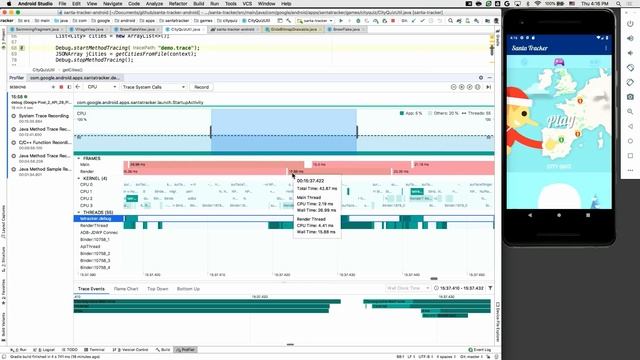Image resolution: width=640 pixels, height=360 pixels.
Task: Tap Play on the City Quiz card
Action: coord(561,121)
